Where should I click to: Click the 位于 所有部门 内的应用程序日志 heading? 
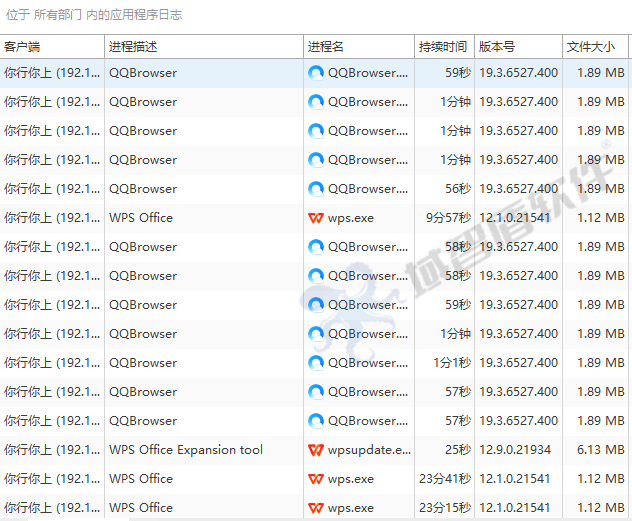tap(94, 15)
